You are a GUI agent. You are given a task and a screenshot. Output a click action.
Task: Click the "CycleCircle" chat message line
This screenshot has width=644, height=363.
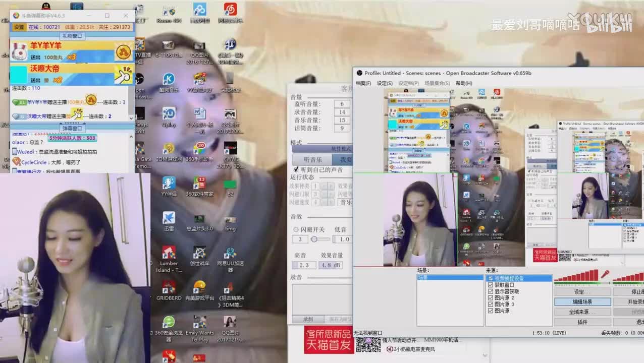point(46,162)
